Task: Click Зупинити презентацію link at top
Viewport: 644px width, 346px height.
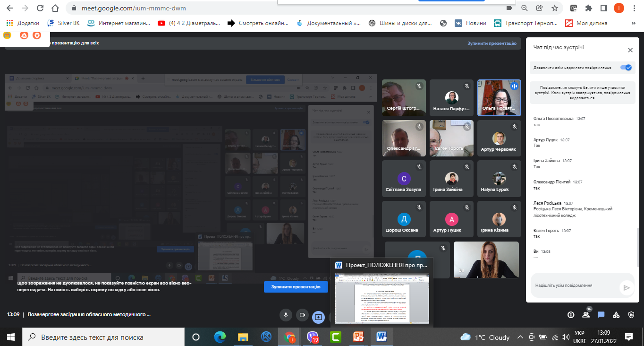Action: pyautogui.click(x=492, y=43)
